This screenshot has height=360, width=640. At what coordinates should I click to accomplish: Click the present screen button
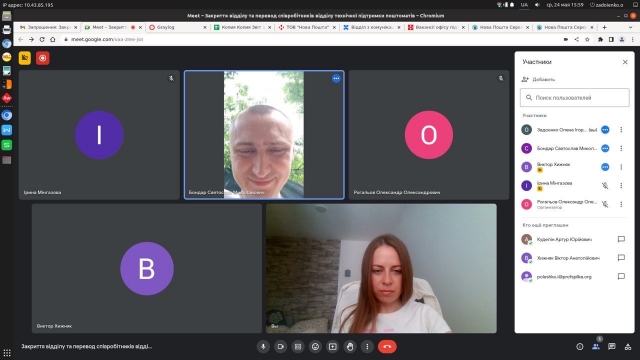tap(333, 347)
